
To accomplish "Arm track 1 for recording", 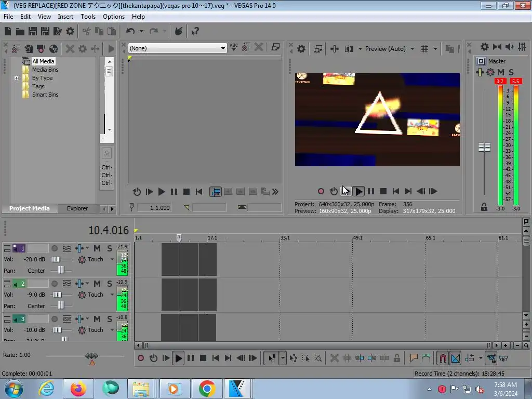I will 54,248.
